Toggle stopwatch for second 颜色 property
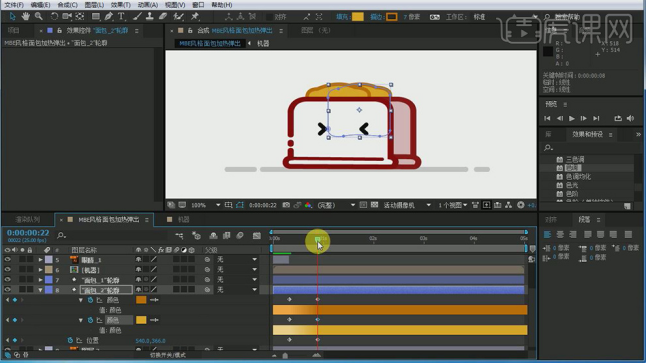The height and width of the screenshot is (364, 646). point(90,320)
